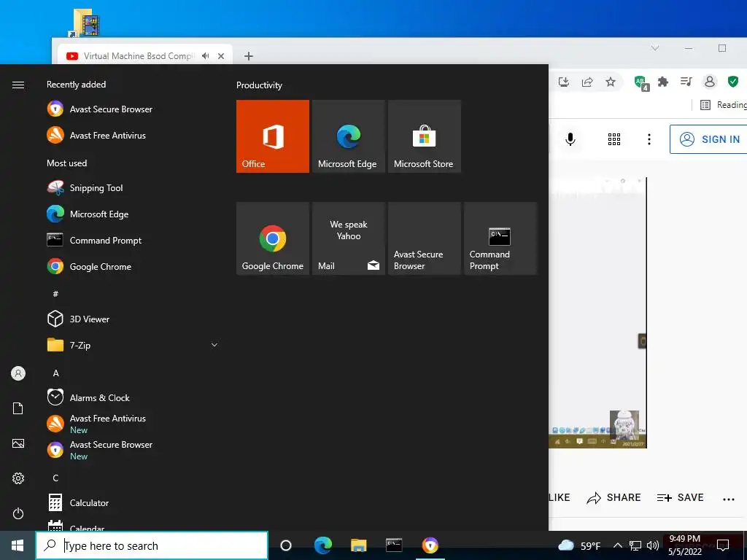Click the Windows Start button
This screenshot has width=747, height=560.
pos(18,545)
